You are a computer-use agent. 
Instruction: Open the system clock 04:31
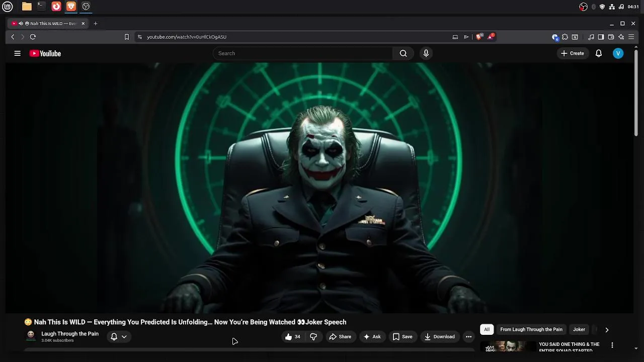click(633, 7)
